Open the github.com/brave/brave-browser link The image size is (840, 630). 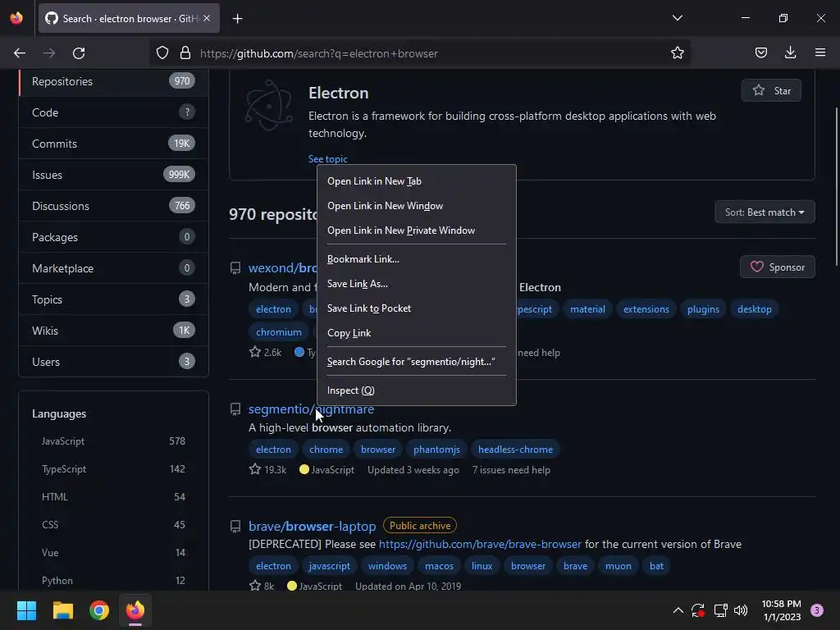pos(480,545)
